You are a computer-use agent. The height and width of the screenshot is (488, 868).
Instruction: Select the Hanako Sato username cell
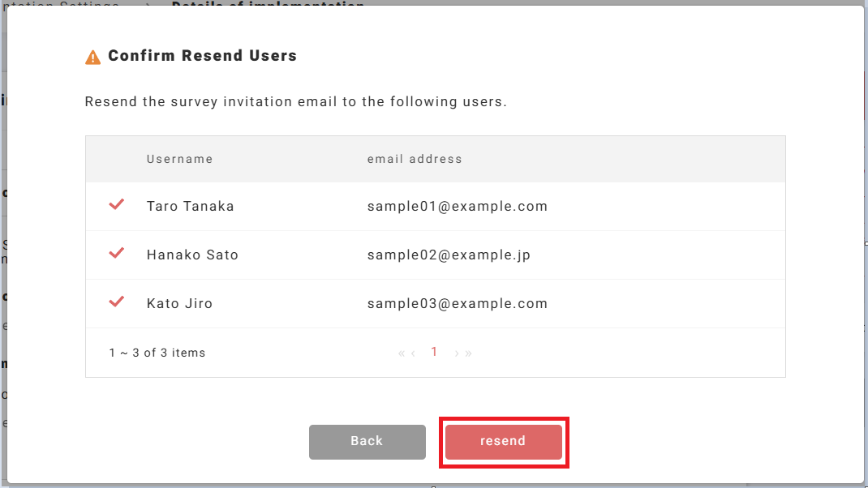tap(193, 255)
